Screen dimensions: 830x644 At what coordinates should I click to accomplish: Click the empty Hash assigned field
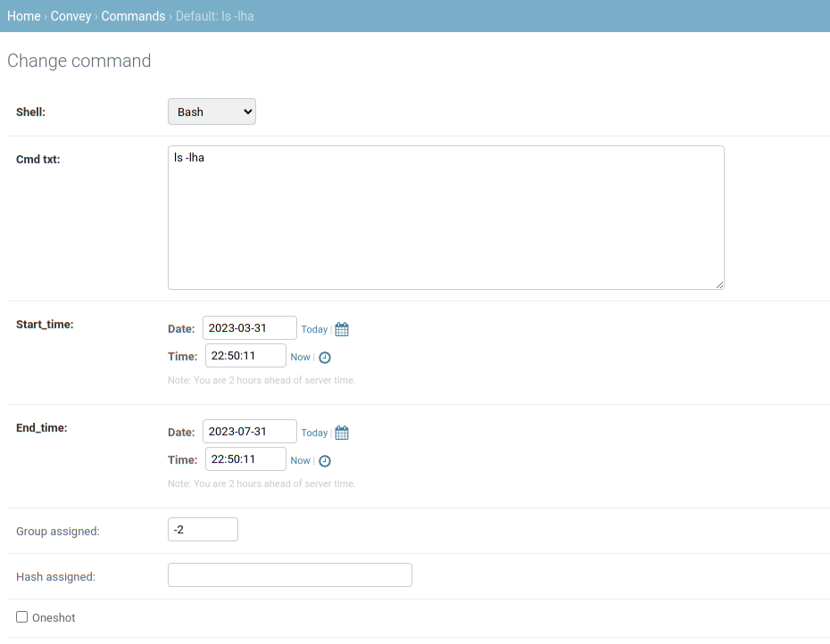(289, 574)
